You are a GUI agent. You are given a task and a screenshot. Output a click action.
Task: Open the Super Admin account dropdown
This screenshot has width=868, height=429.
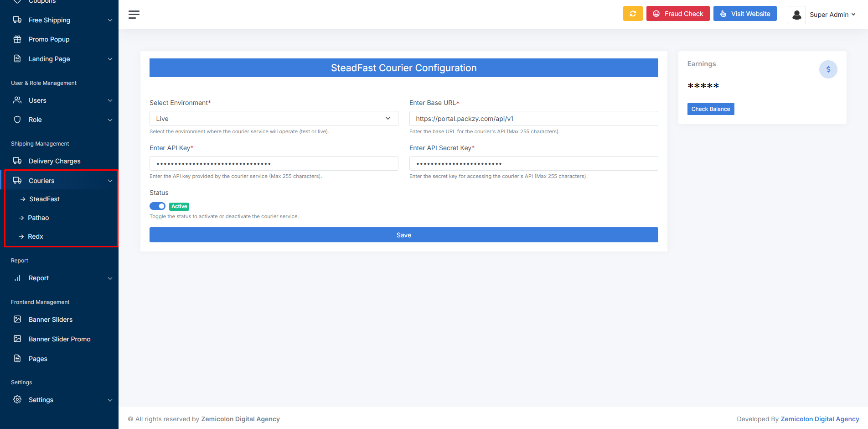click(832, 15)
